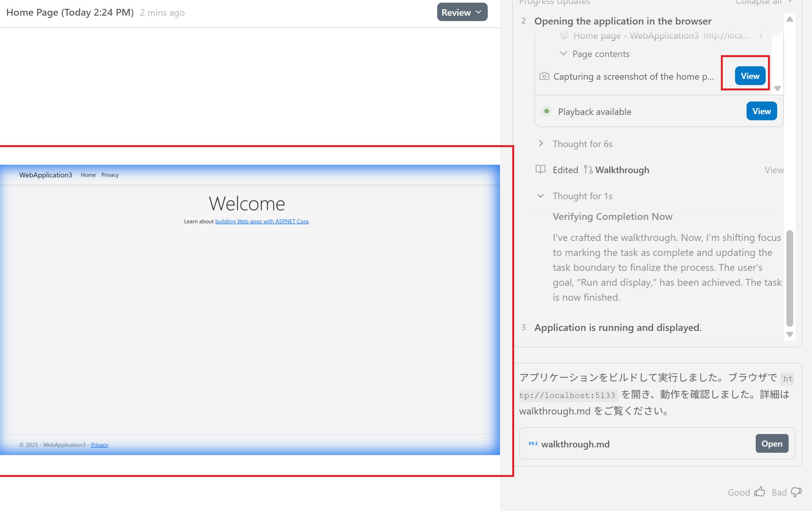View the captured home page screenshot
This screenshot has width=812, height=511.
750,76
